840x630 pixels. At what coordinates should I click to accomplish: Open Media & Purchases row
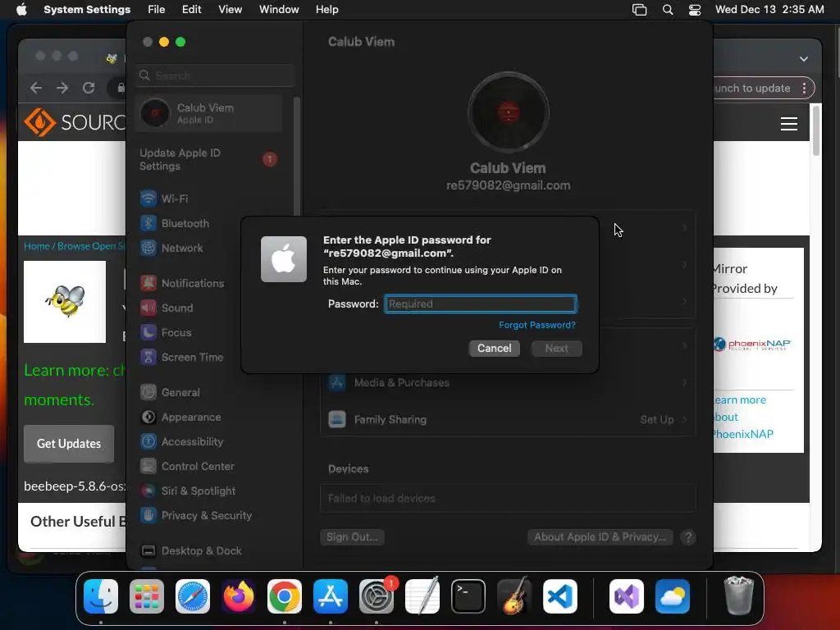508,382
